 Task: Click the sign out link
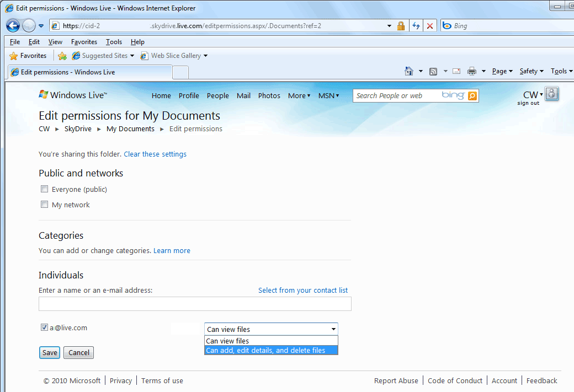pyautogui.click(x=528, y=103)
